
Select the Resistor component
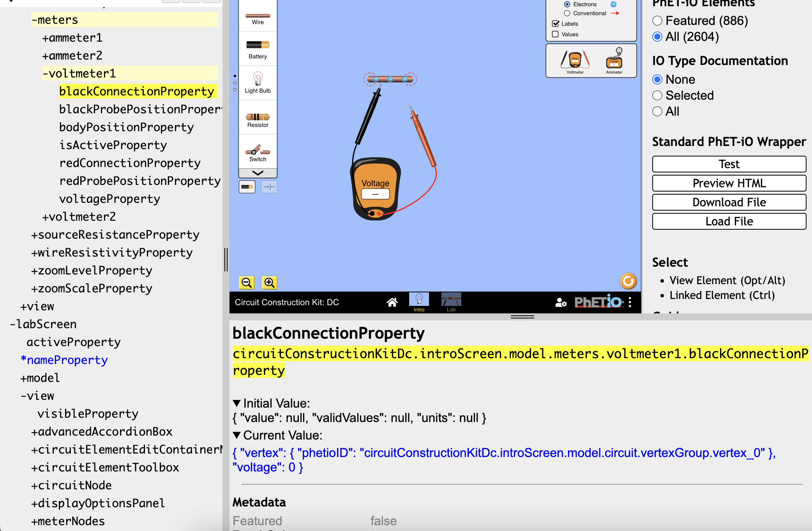[x=257, y=117]
